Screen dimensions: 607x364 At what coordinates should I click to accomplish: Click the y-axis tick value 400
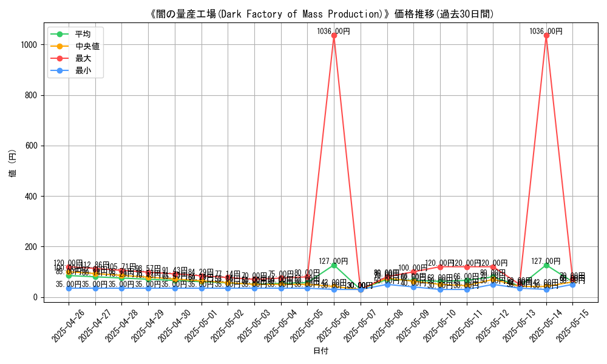(31, 197)
